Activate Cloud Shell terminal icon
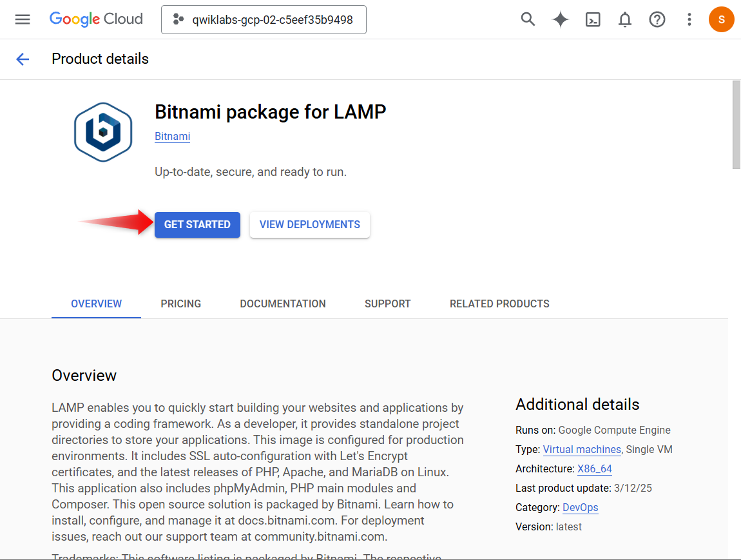Image resolution: width=741 pixels, height=560 pixels. tap(593, 19)
